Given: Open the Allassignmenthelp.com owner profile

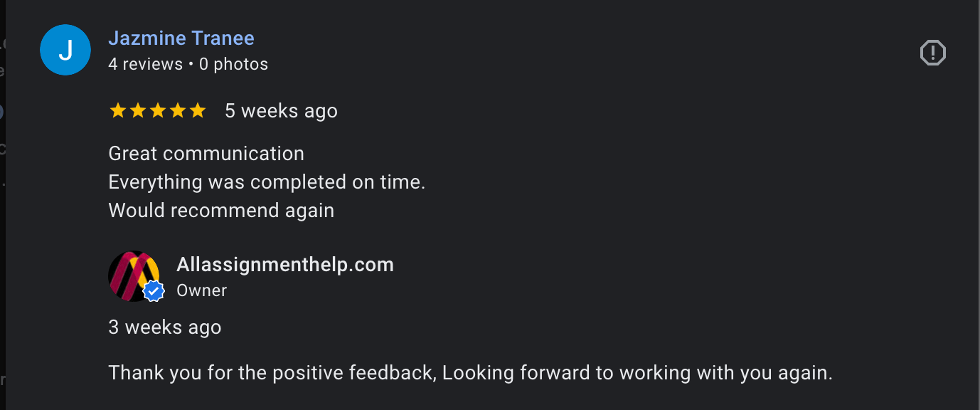Looking at the screenshot, I should tap(284, 264).
